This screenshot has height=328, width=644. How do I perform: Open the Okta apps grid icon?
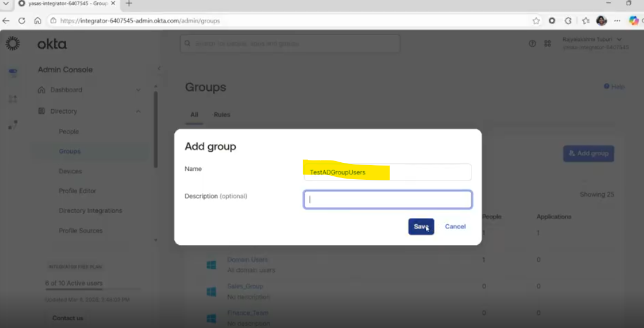point(547,43)
